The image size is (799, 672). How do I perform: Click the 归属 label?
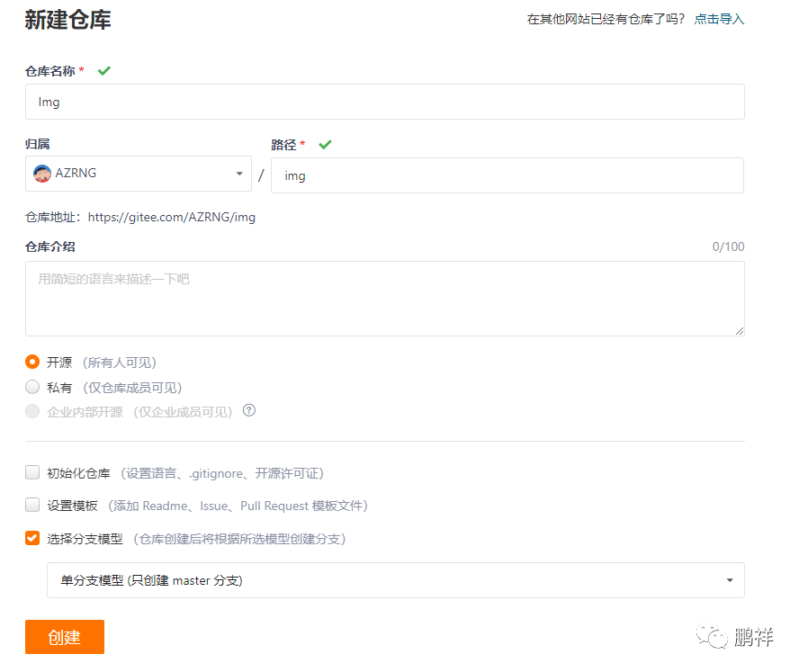(38, 144)
